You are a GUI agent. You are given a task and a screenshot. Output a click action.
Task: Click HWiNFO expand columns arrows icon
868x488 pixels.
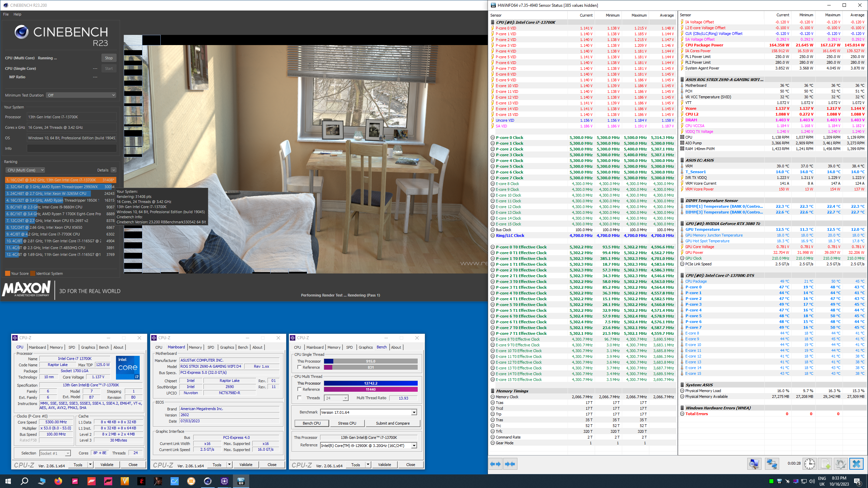[495, 464]
